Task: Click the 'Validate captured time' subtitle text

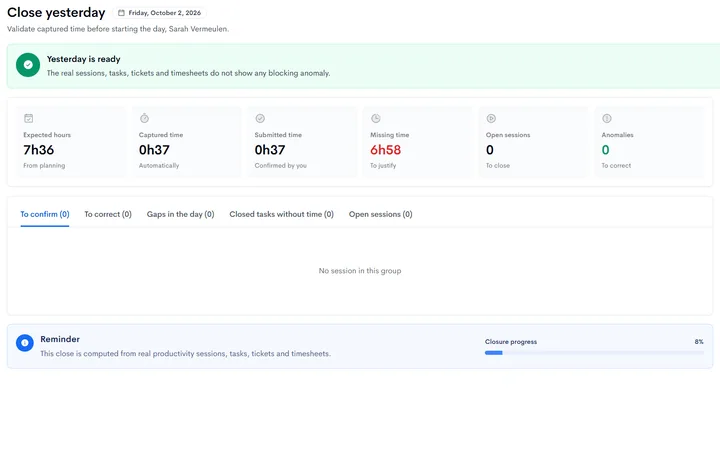Action: [x=118, y=29]
